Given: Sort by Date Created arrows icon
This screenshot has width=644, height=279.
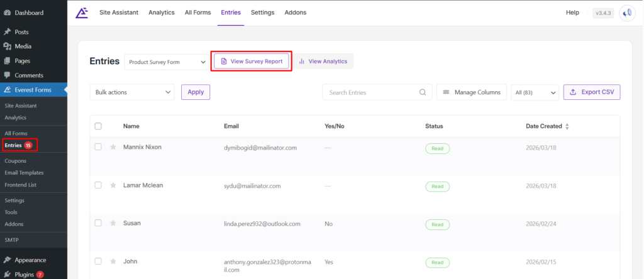Looking at the screenshot, I should point(567,126).
